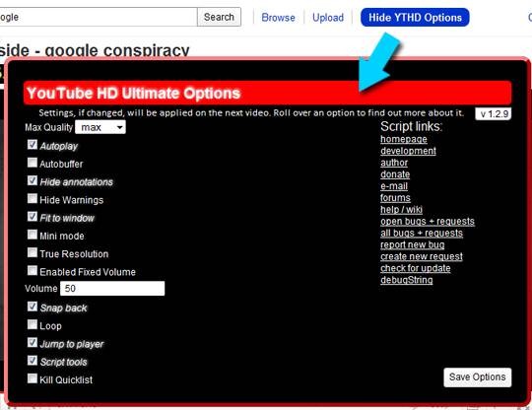Open the all bugs + requests link
Screen dimensions: 532x410
click(422, 233)
